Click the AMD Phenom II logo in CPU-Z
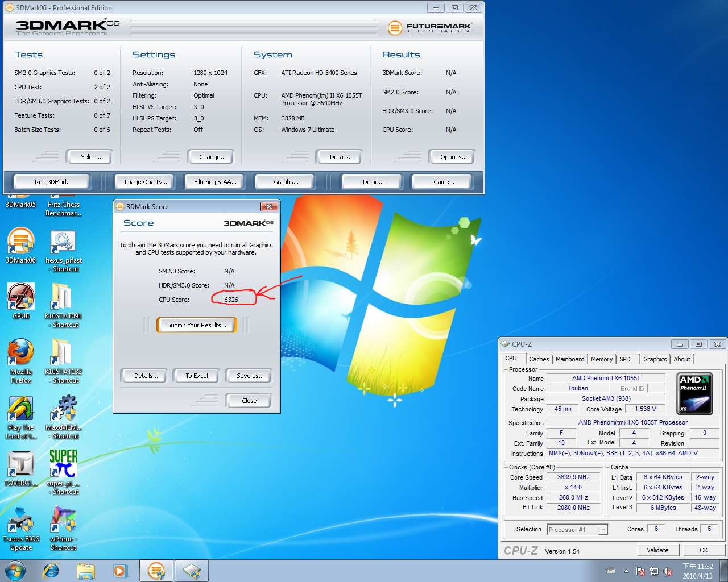The height and width of the screenshot is (582, 728). pyautogui.click(x=695, y=393)
